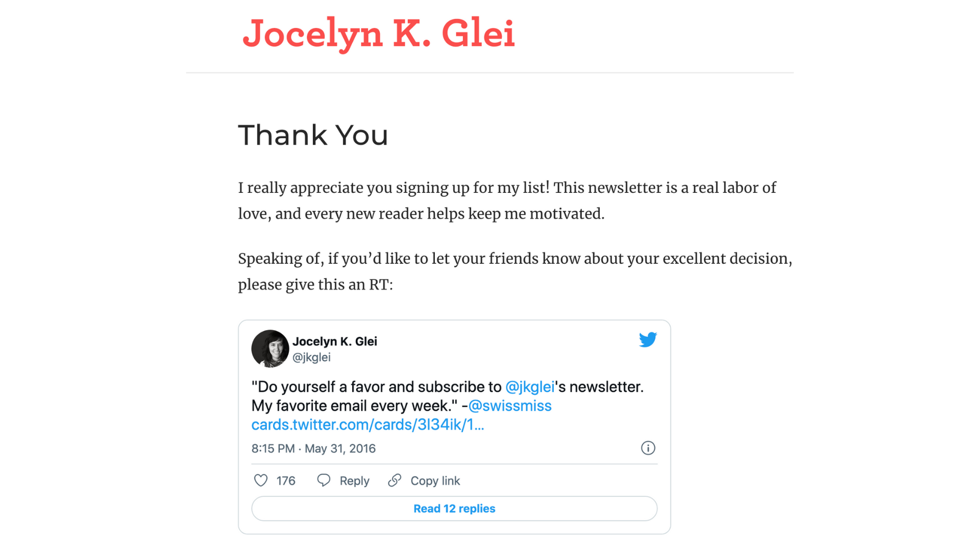Open the tweet info circle icon
Screen dimensions: 980x551
click(648, 448)
